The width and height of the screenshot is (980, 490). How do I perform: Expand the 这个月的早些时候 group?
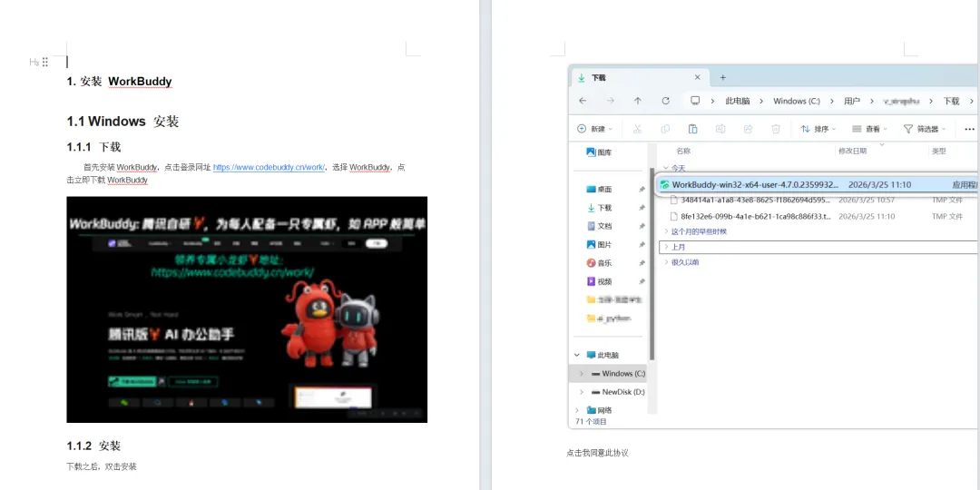coord(666,231)
